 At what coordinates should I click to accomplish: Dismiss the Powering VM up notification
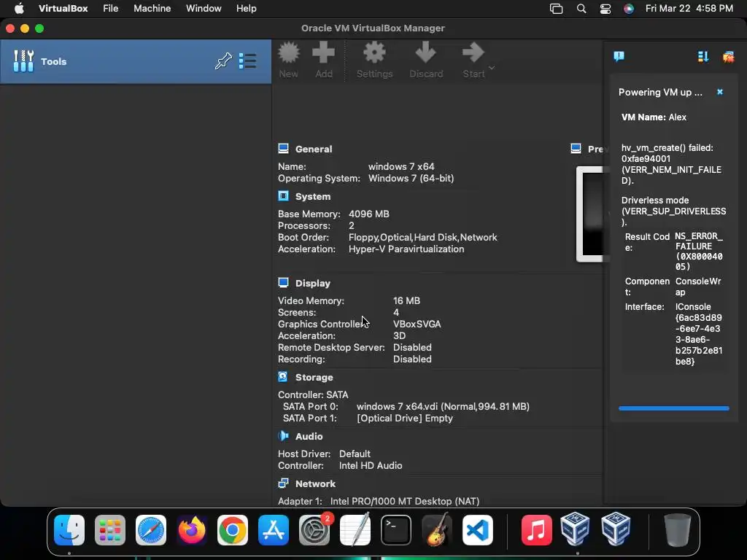tap(720, 92)
